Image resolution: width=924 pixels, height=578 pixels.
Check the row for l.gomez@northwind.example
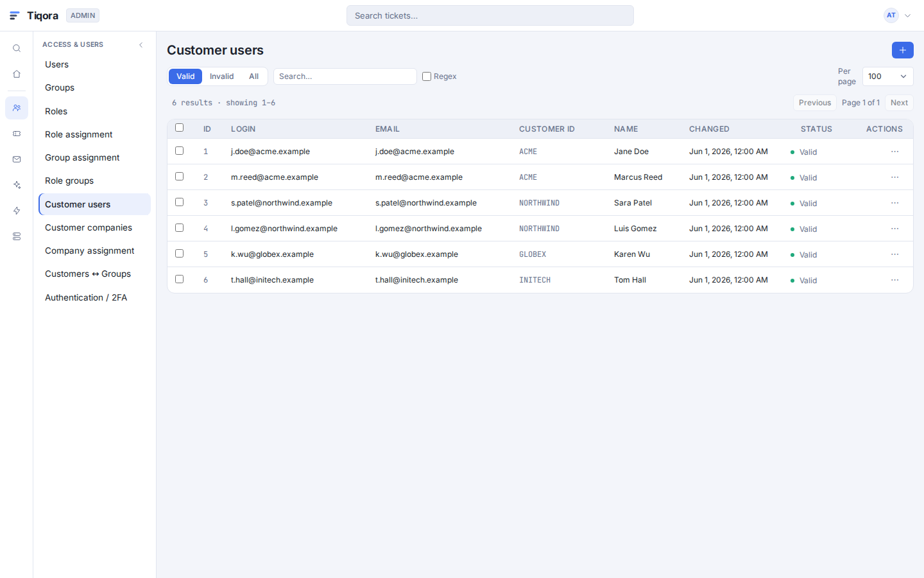coord(180,228)
